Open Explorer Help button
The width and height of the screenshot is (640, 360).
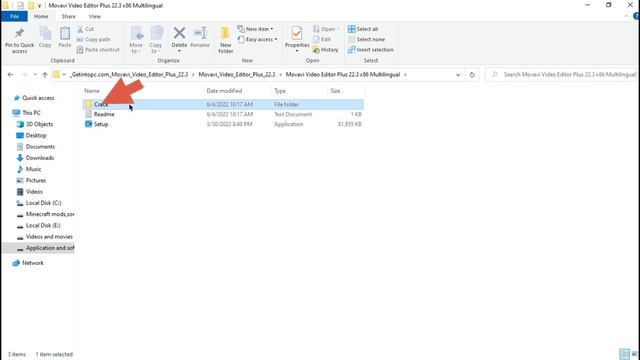click(636, 16)
